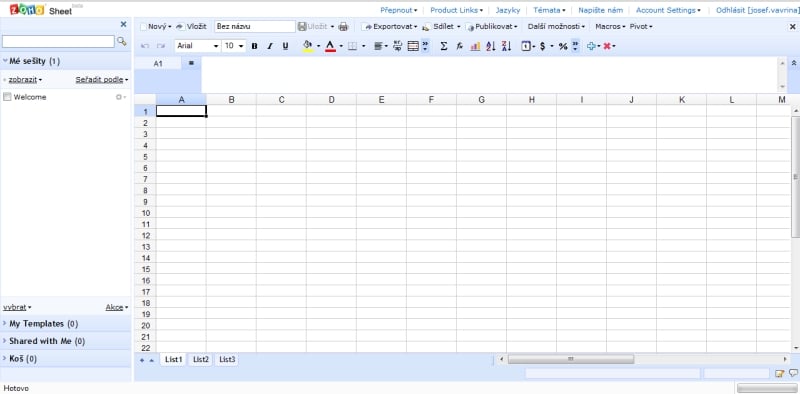Apply the red font color A
This screenshot has height=394, width=800.
[x=330, y=46]
